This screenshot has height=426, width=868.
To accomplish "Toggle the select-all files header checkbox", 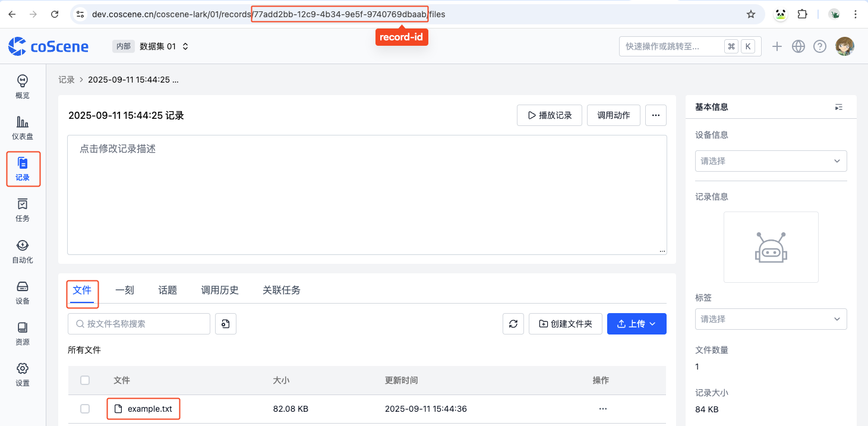I will tap(85, 380).
